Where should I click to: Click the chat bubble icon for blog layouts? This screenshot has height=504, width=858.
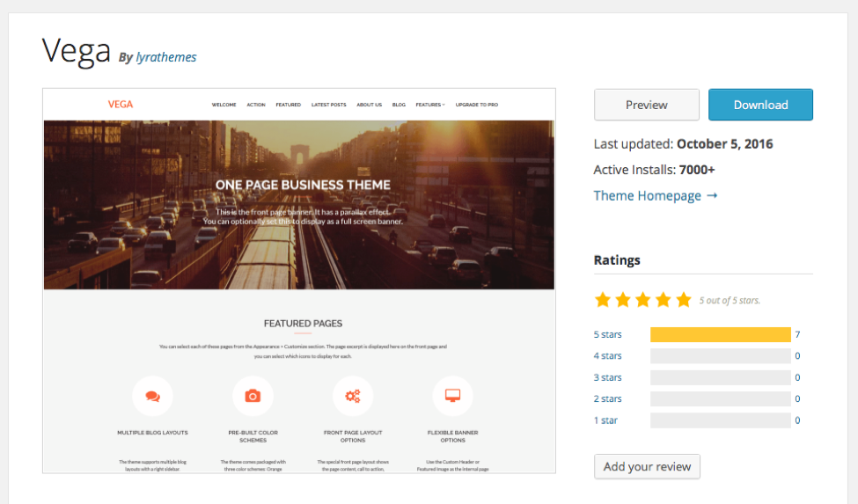coord(152,396)
